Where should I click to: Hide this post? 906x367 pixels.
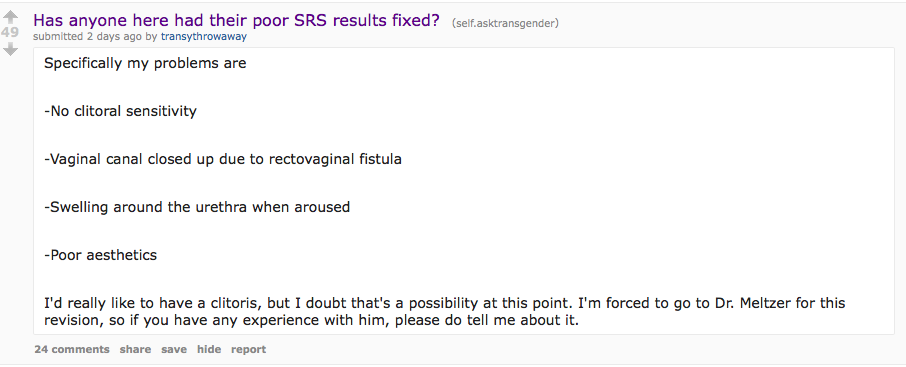(x=209, y=349)
